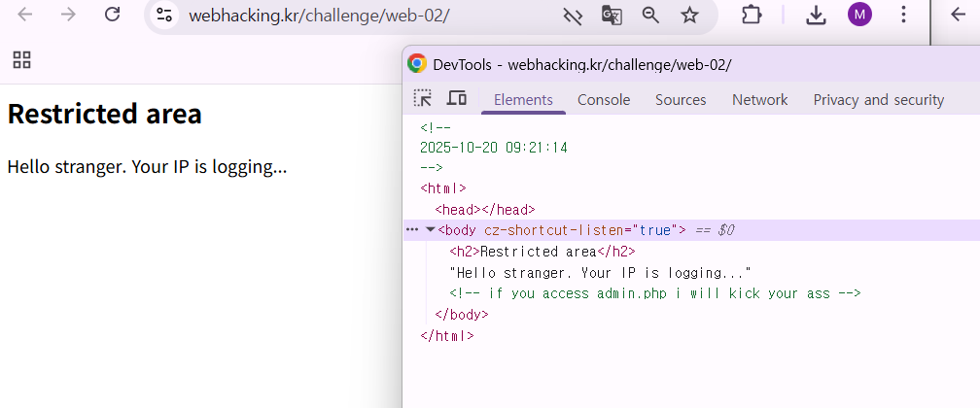
Task: Click the Hello stranger page text
Action: click(x=147, y=167)
